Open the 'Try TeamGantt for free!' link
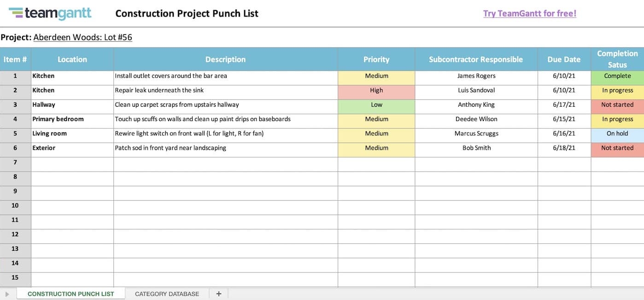The width and height of the screenshot is (644, 300). [529, 13]
